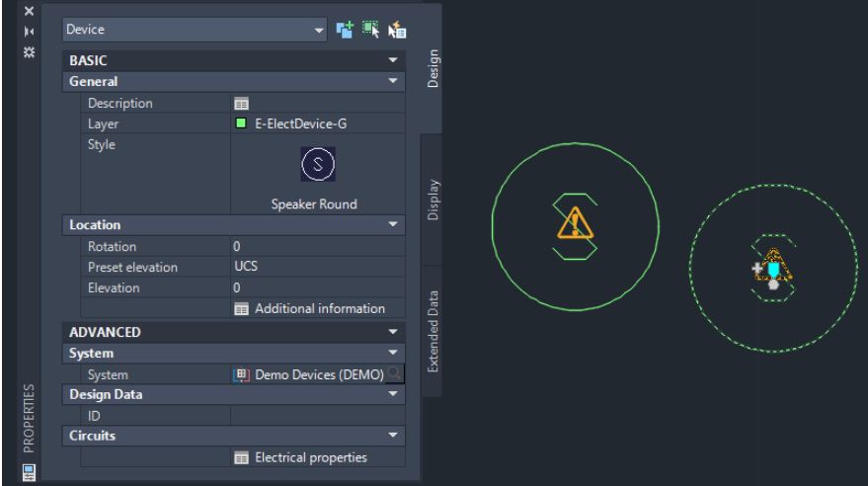Open the Description worksheet icon
This screenshot has width=868, height=486.
click(x=241, y=104)
